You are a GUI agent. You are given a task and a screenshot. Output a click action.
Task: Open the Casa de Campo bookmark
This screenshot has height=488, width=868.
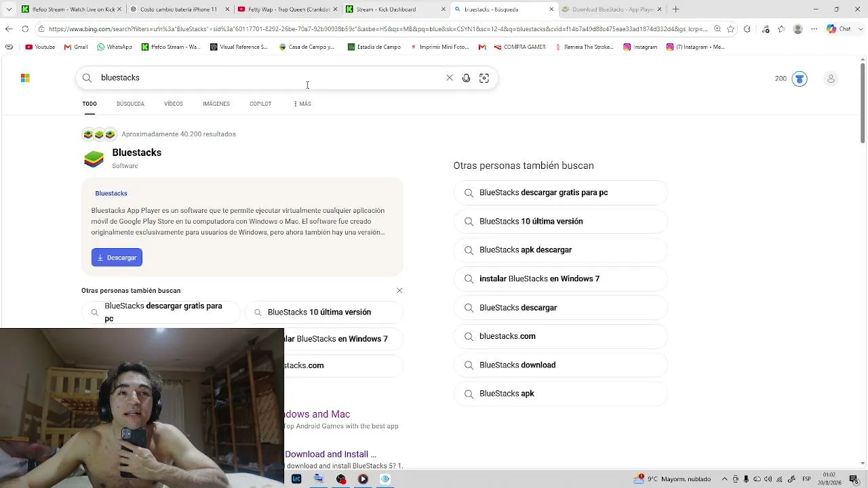[x=307, y=47]
